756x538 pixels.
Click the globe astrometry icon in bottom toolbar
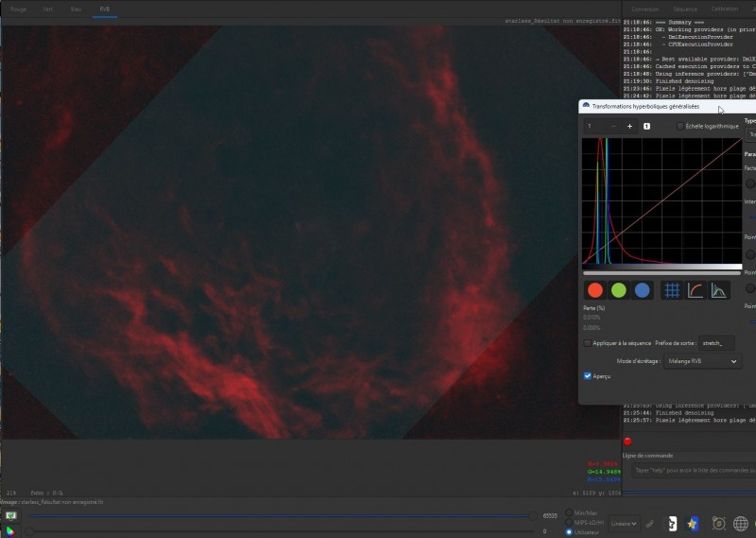[741, 524]
